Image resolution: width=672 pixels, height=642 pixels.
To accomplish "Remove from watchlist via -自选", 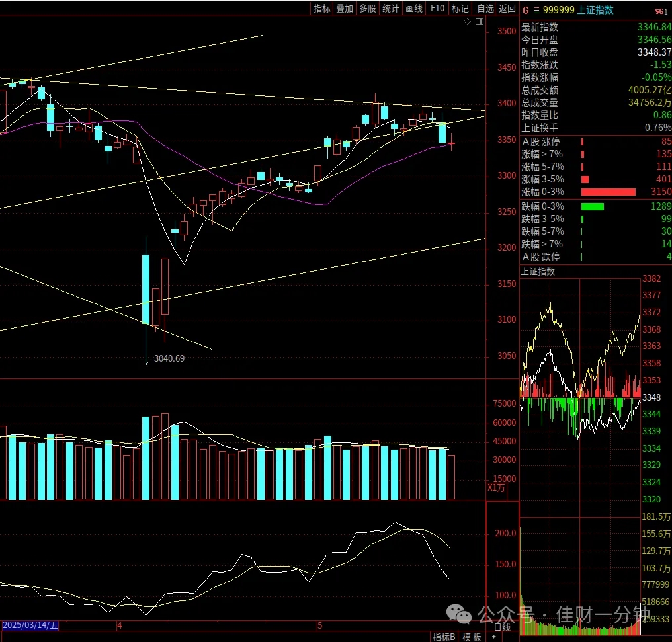I will tap(484, 8).
